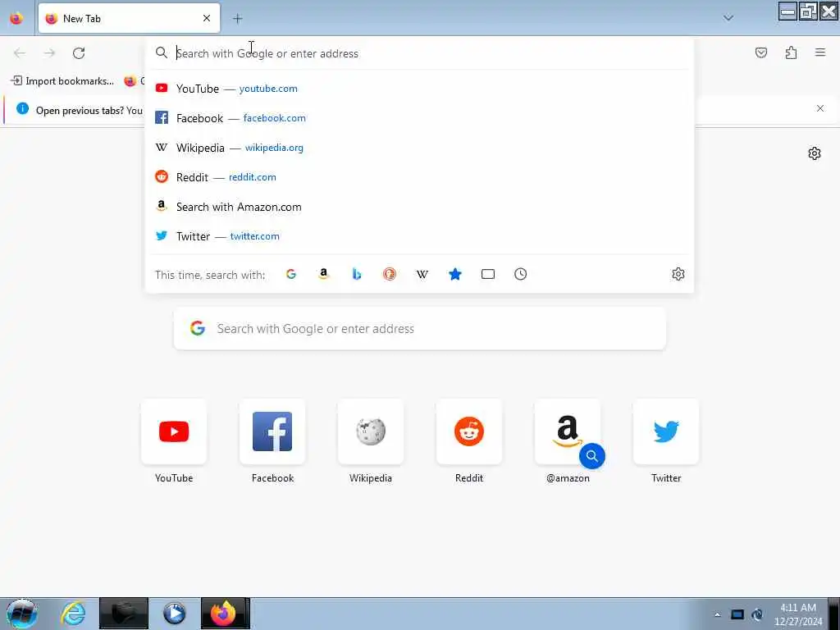Screen dimensions: 840x630
Task: Open search settings gear in the dropdown
Action: click(x=678, y=274)
